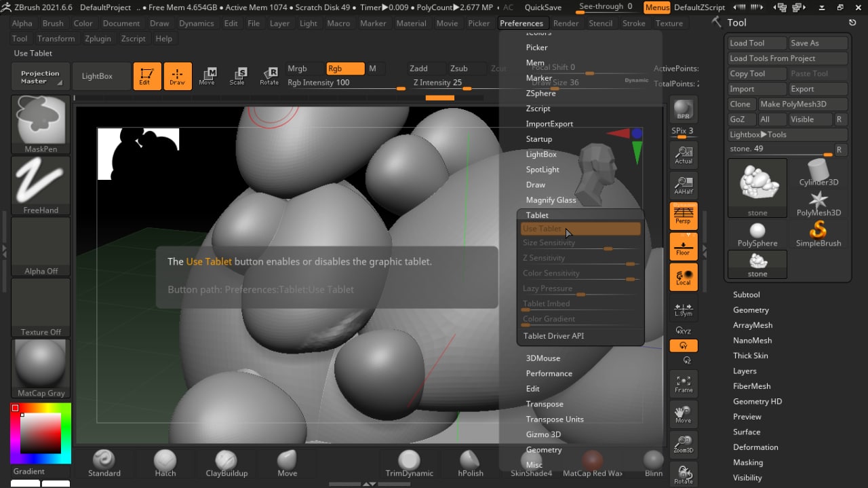Screen dimensions: 868x488
Task: Open the Brush menu
Action: point(52,23)
